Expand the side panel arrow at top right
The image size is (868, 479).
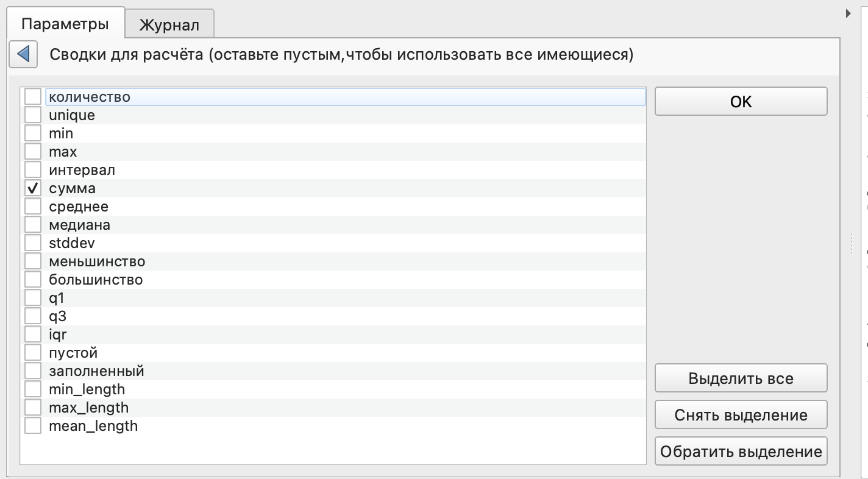point(848,13)
